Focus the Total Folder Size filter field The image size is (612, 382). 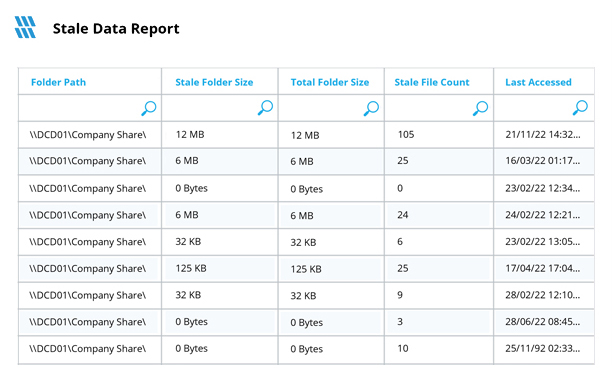(x=331, y=108)
